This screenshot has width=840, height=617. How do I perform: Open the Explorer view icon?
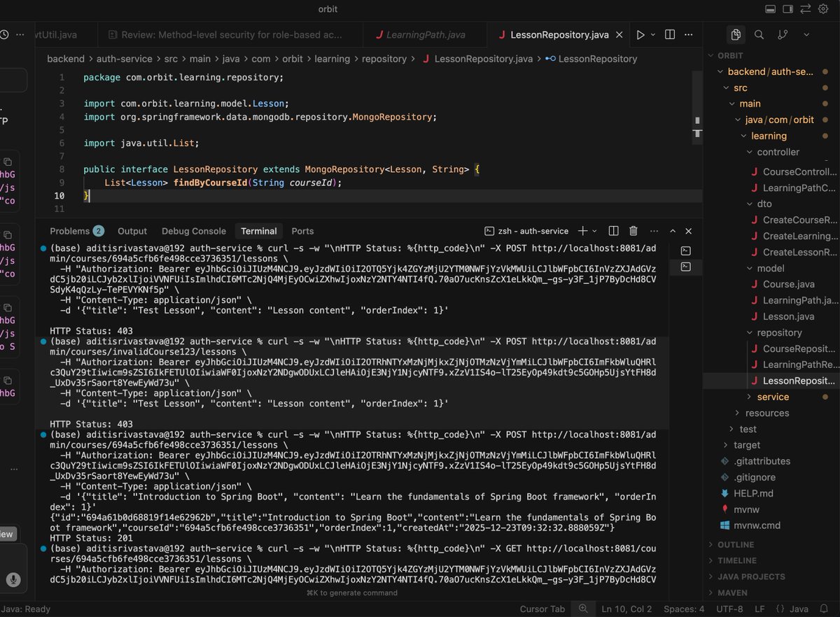(x=736, y=34)
